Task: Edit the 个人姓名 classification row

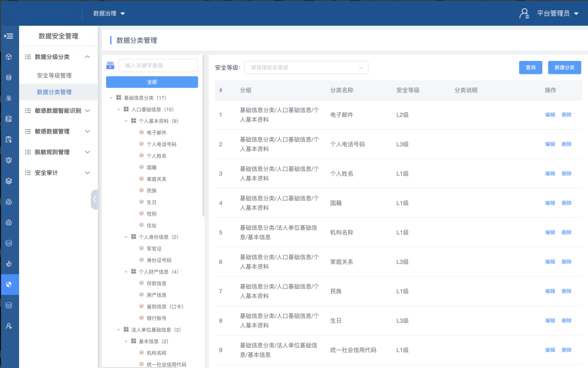Action: (550, 174)
